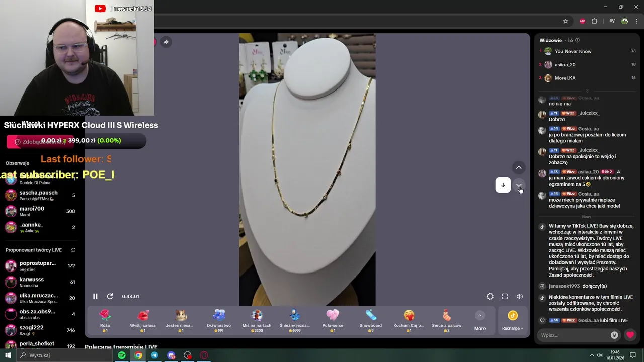Send the Śnieżny jeźdz... gift
This screenshot has height=362, width=644.
point(295,320)
